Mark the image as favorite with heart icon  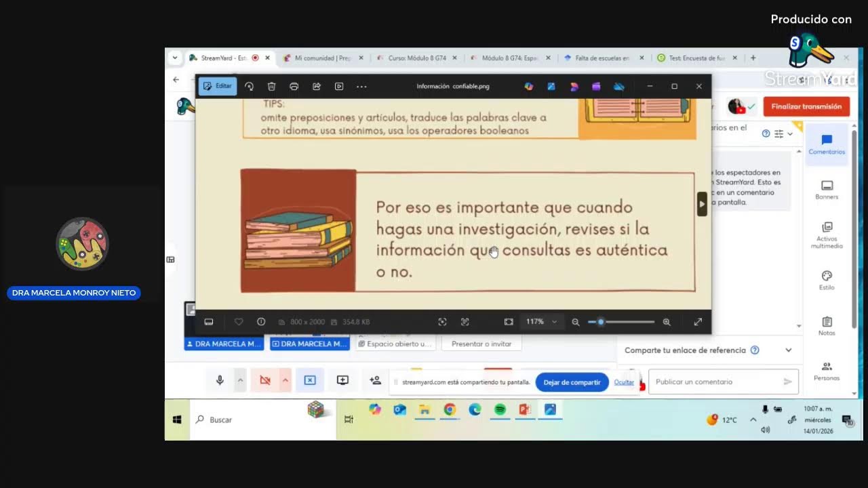[x=239, y=322]
